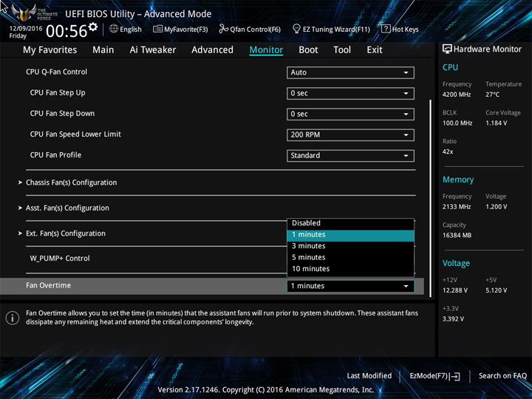The image size is (532, 399).
Task: Choose 3 minutes option
Action: pyautogui.click(x=350, y=246)
